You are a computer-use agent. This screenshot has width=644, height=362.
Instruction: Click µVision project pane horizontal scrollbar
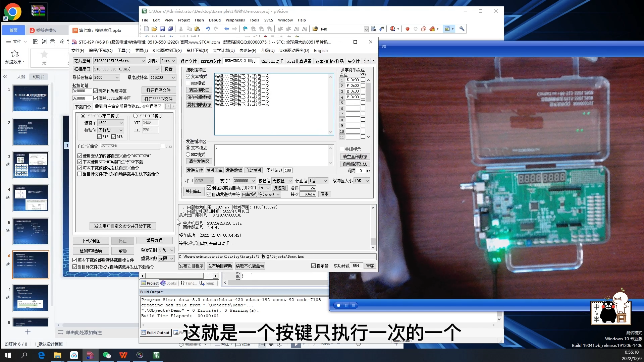point(179,276)
